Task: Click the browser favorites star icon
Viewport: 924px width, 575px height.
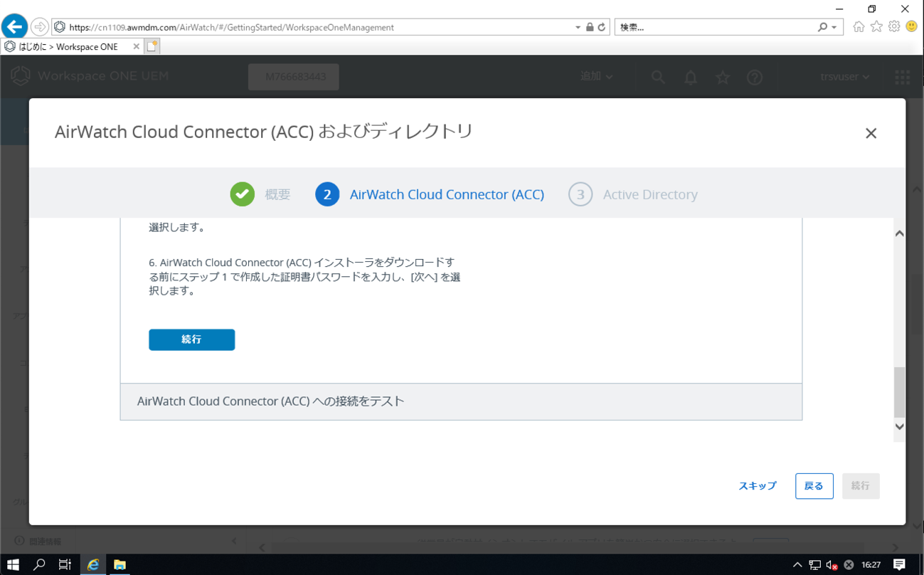Action: [876, 26]
